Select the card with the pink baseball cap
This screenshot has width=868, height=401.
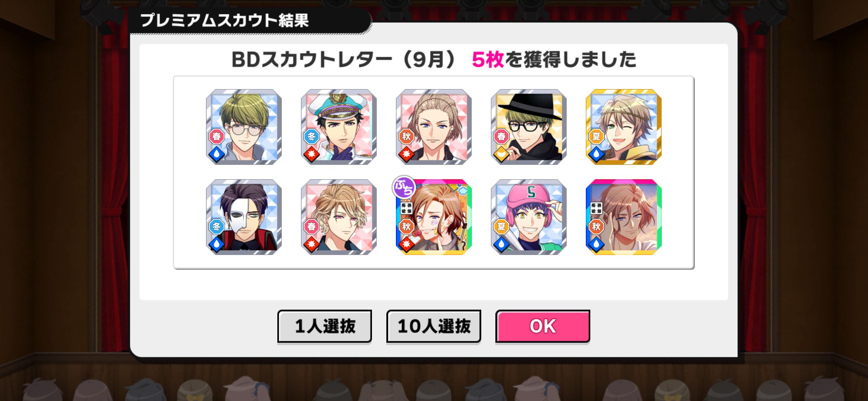[x=529, y=217]
